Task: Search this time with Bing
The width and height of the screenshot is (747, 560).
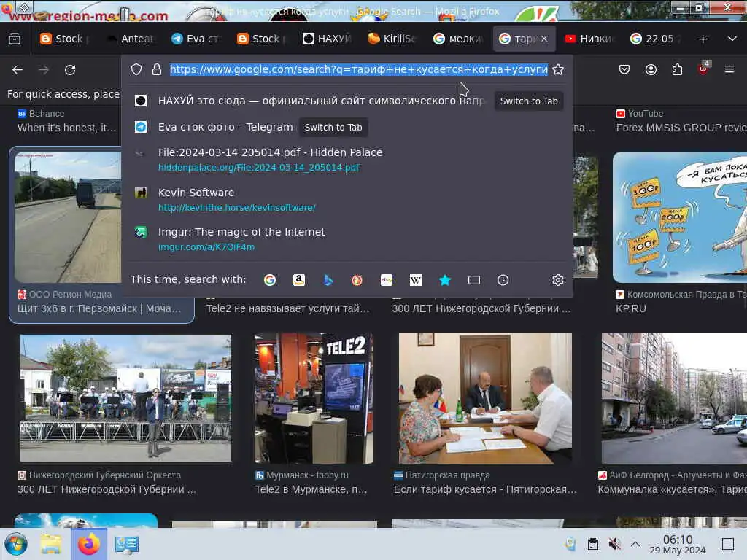Action: (328, 280)
